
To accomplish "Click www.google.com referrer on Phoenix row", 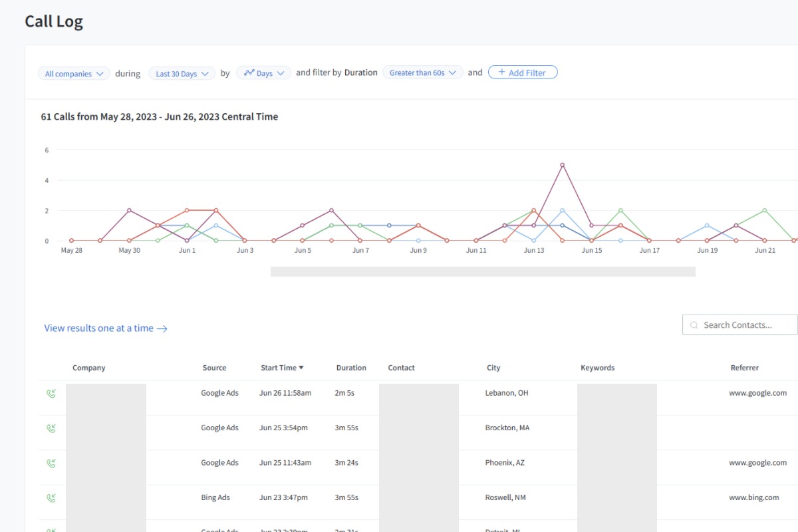I will [x=758, y=463].
